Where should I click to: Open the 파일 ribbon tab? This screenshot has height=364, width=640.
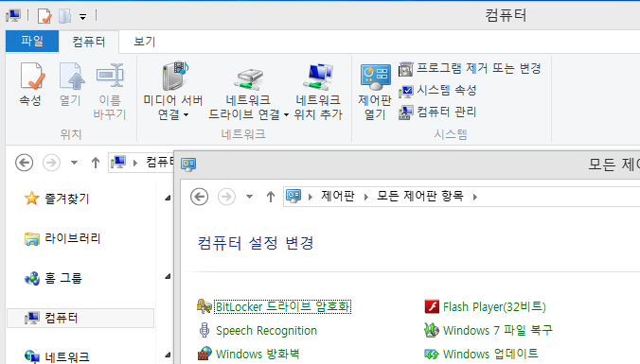[32, 42]
